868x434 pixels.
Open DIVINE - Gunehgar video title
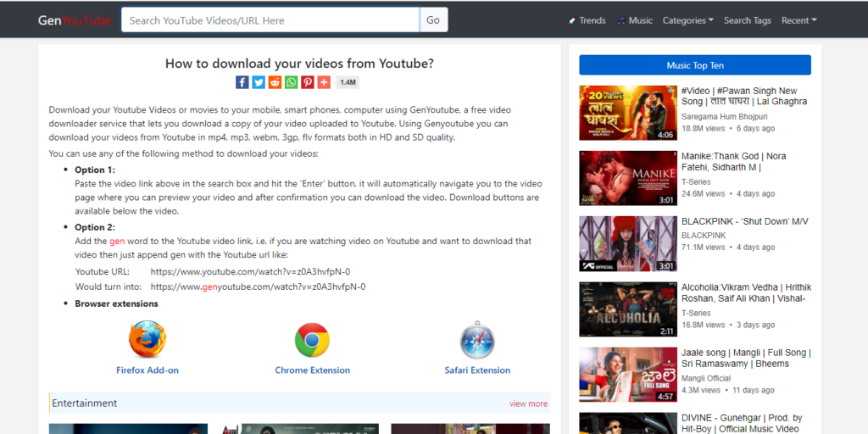(x=742, y=424)
